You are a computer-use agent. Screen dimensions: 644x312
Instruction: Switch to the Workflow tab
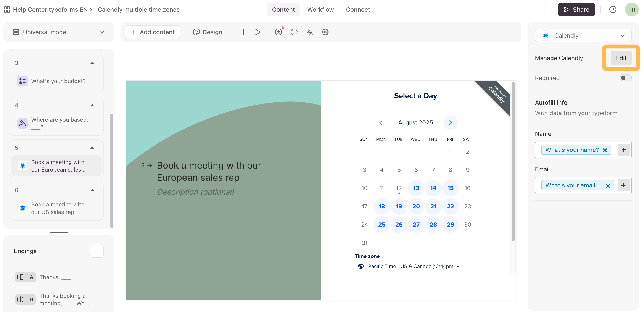(320, 10)
